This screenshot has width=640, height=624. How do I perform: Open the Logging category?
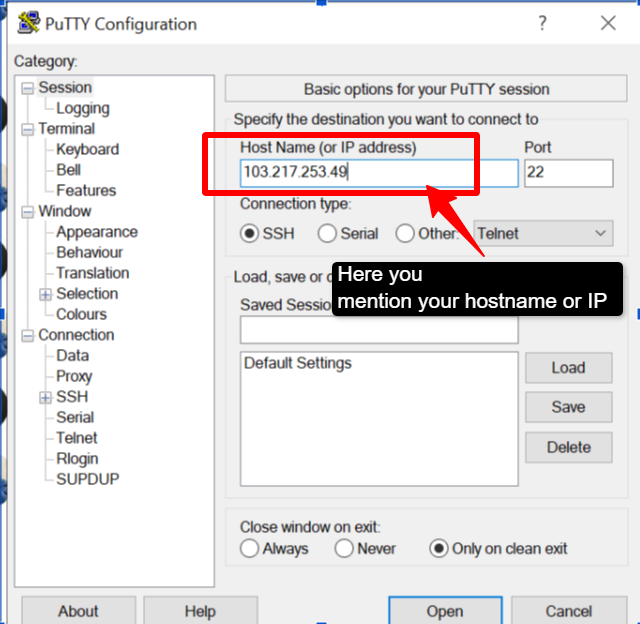click(83, 108)
